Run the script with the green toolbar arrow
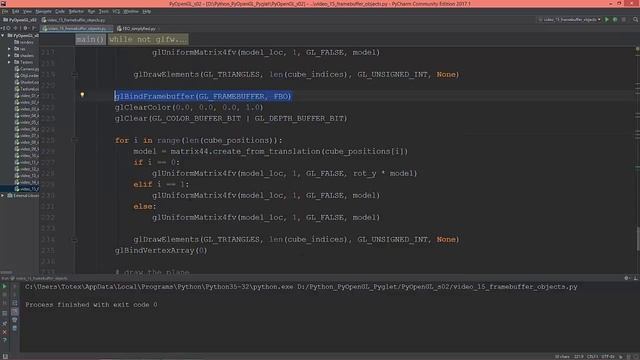The height and width of the screenshot is (360, 640). pyautogui.click(x=607, y=20)
